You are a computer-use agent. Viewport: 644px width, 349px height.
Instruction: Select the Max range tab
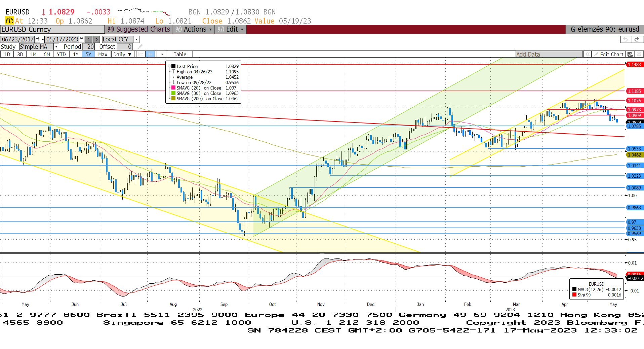click(x=103, y=54)
